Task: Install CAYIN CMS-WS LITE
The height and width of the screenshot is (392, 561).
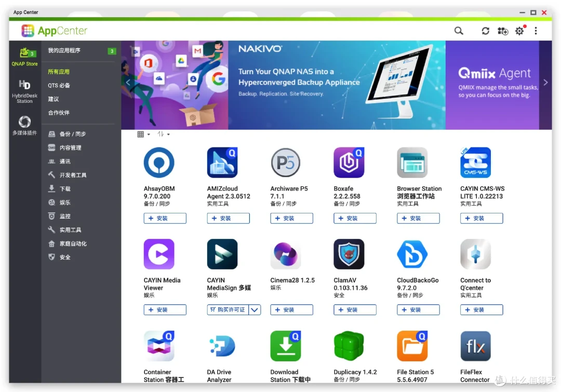Action: [482, 218]
